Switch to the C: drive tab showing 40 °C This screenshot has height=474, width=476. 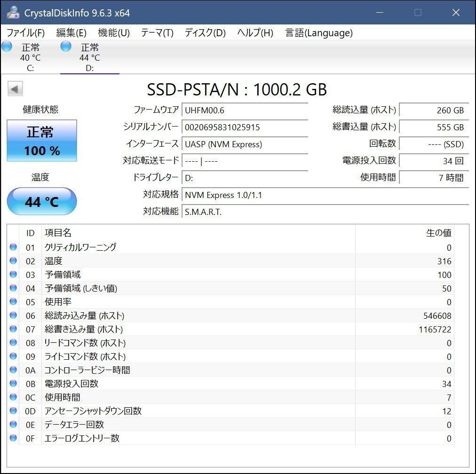pyautogui.click(x=30, y=57)
